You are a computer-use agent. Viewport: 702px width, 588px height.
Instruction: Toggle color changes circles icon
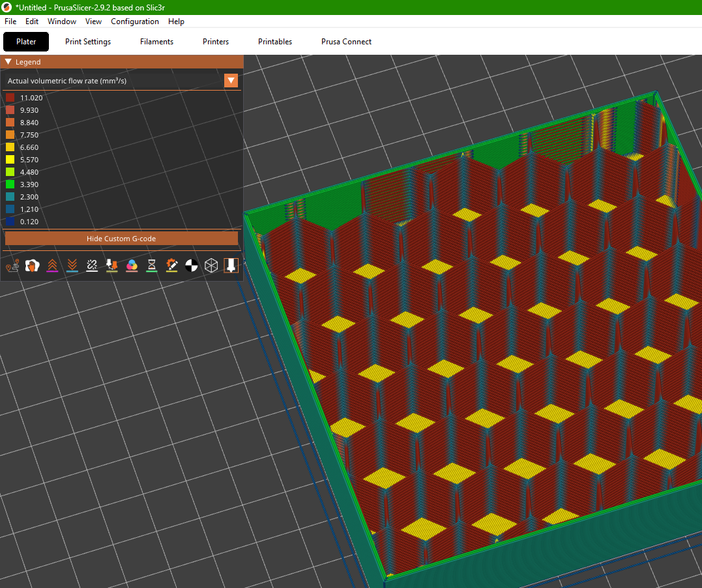point(132,265)
